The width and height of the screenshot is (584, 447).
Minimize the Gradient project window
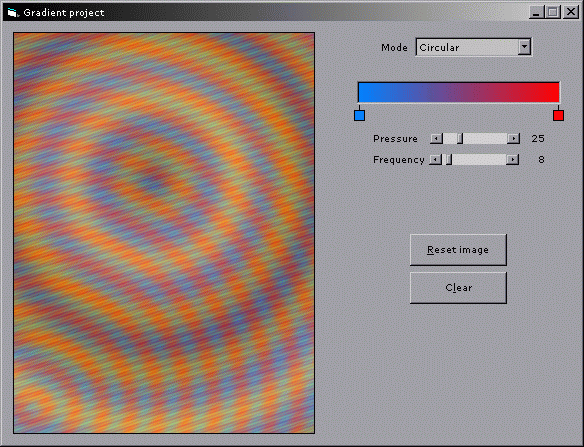tap(536, 12)
